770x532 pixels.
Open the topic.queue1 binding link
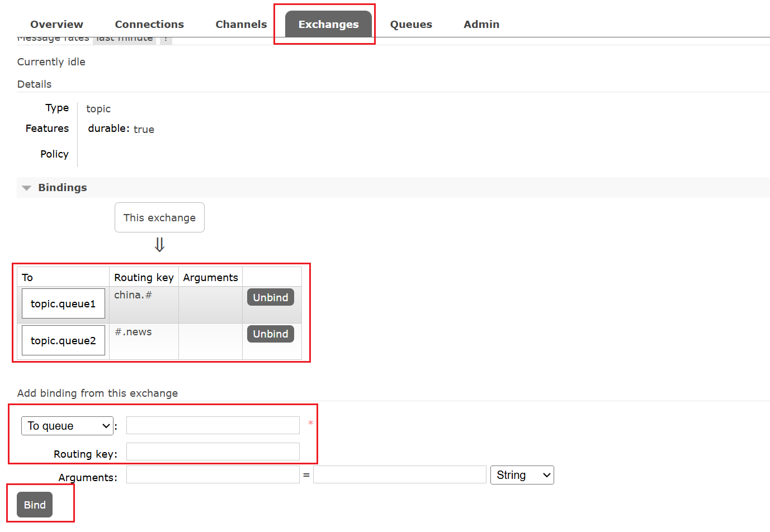coord(63,303)
